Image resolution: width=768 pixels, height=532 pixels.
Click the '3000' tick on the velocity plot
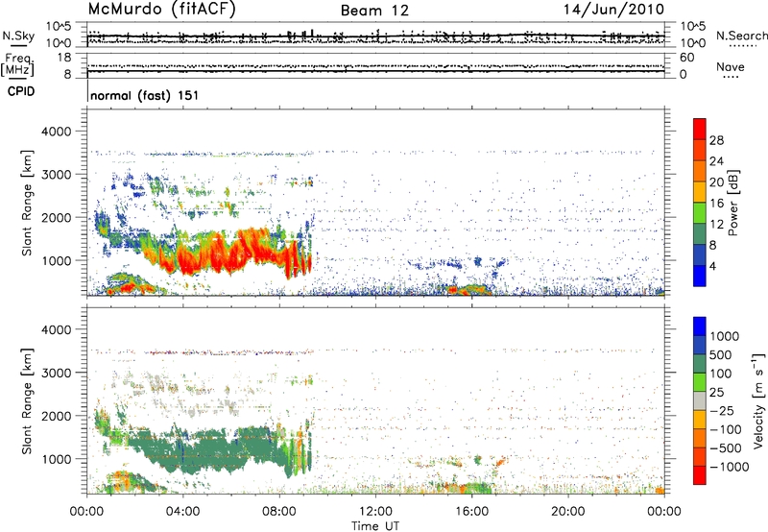tap(56, 373)
